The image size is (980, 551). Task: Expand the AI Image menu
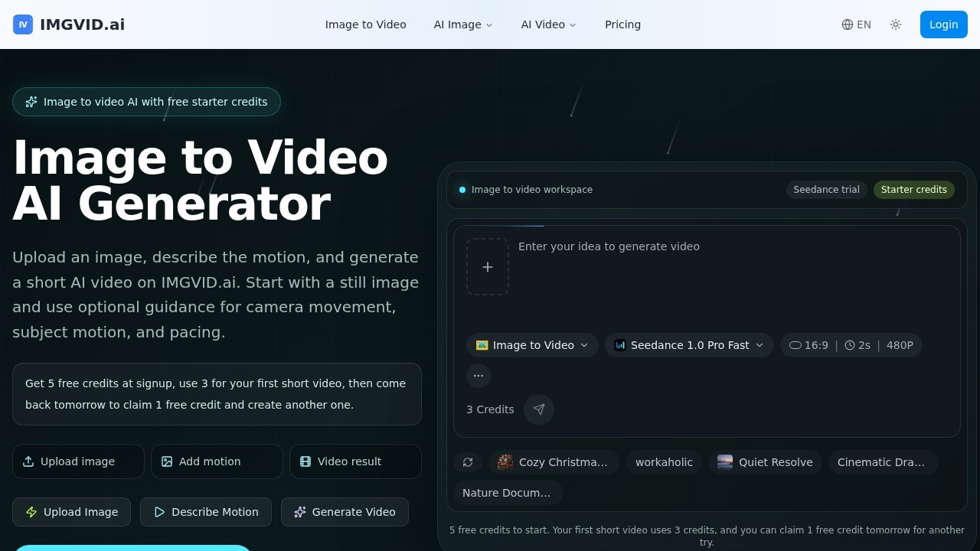pos(463,24)
